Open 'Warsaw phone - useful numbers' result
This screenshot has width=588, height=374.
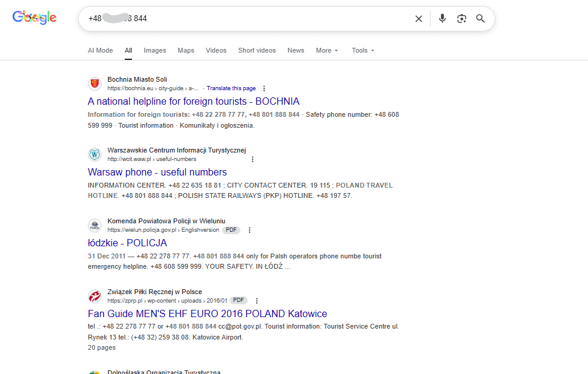[157, 172]
